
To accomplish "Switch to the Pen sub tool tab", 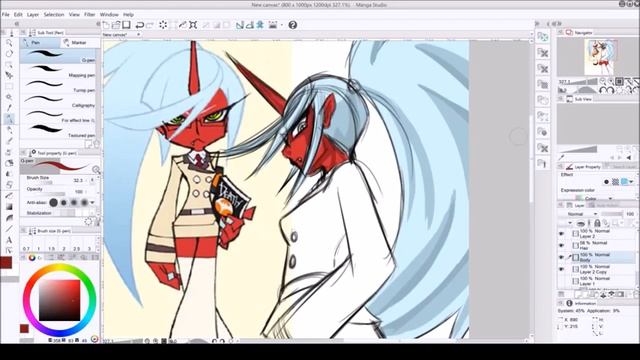I will pos(39,42).
